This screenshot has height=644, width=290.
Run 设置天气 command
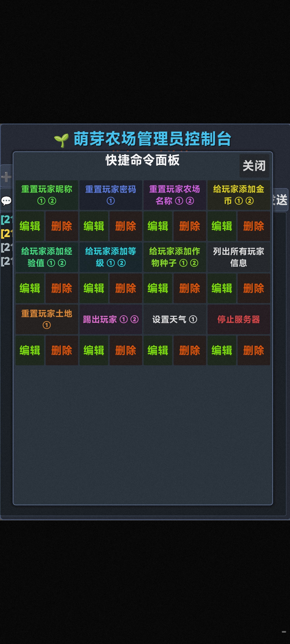(x=175, y=319)
